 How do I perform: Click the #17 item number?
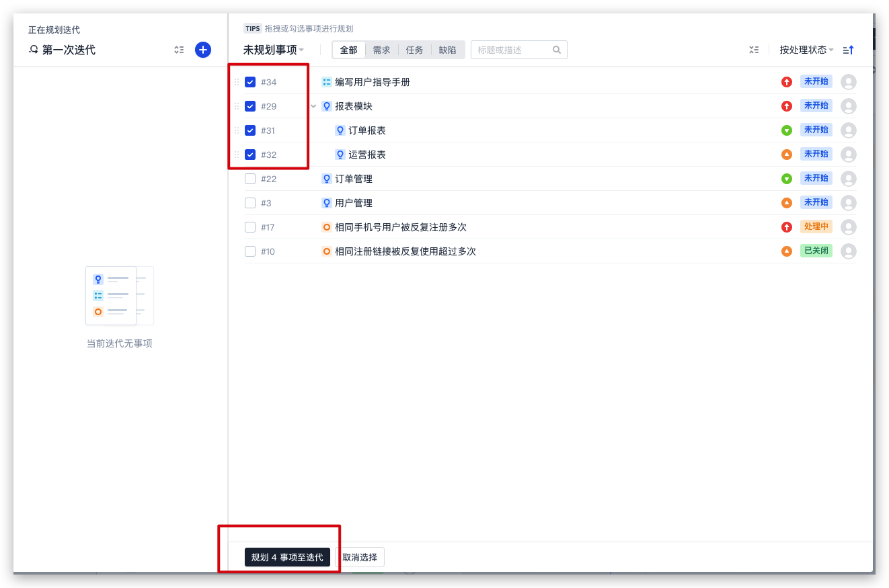click(268, 227)
